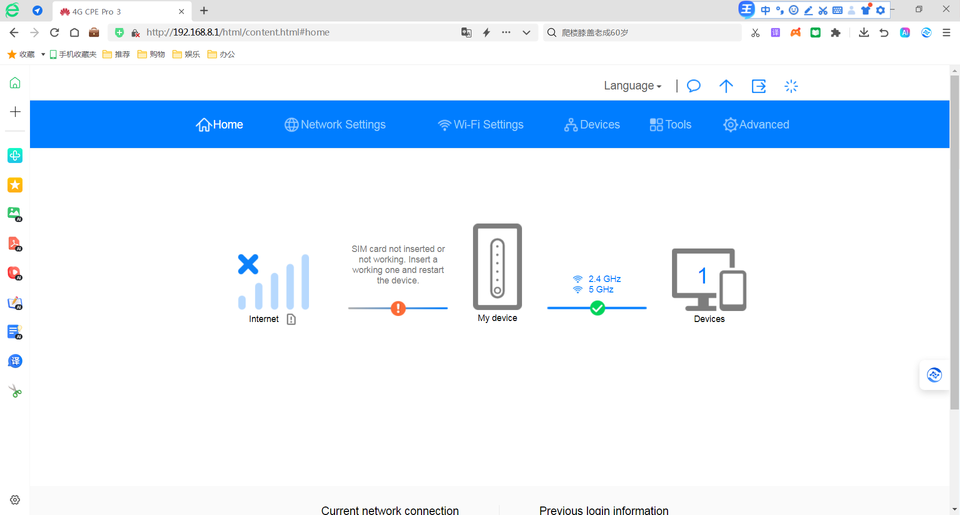Open the 办公 bookmark folder
960x515 pixels.
point(221,55)
